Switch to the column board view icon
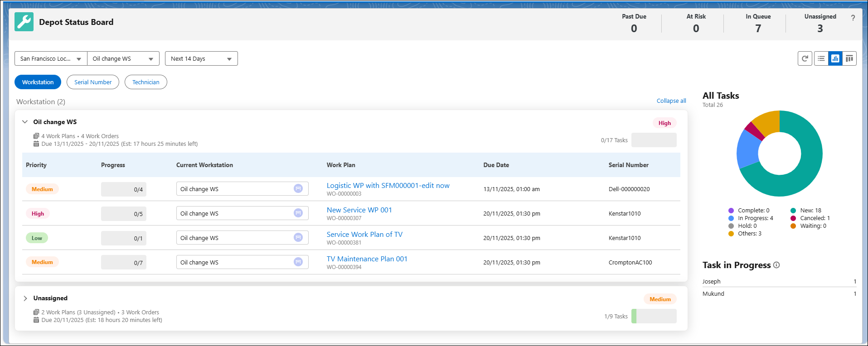The width and height of the screenshot is (868, 346). pos(849,58)
